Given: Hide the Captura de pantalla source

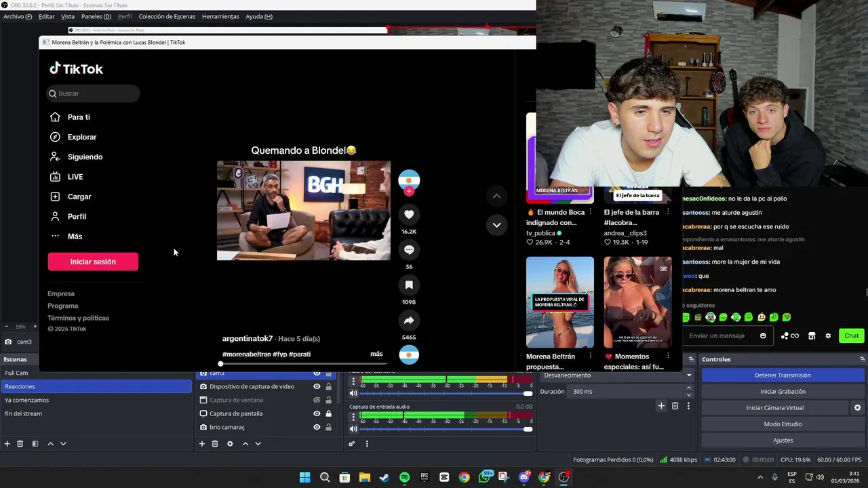Looking at the screenshot, I should coord(317,414).
